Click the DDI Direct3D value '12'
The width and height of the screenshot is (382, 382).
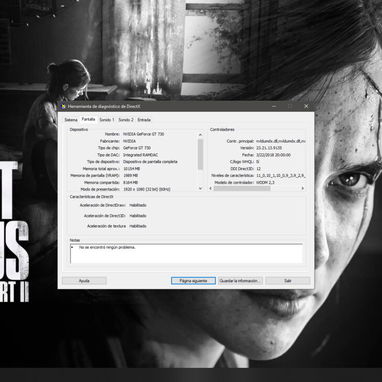click(259, 169)
